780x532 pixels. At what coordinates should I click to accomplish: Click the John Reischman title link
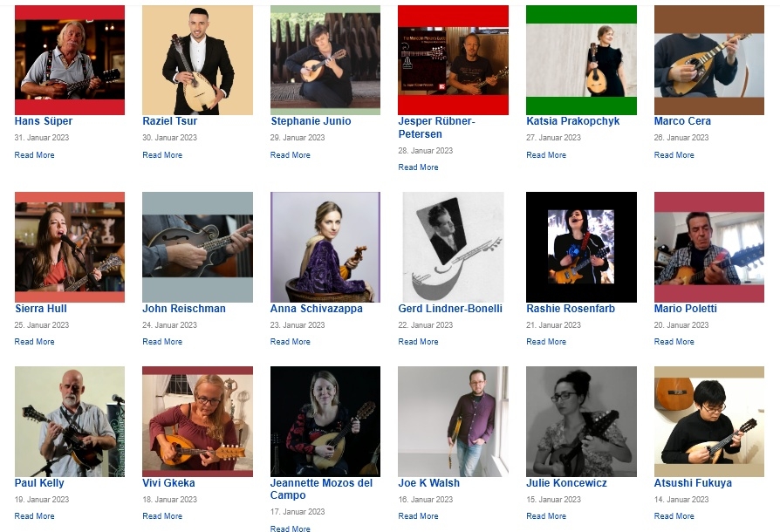click(184, 308)
